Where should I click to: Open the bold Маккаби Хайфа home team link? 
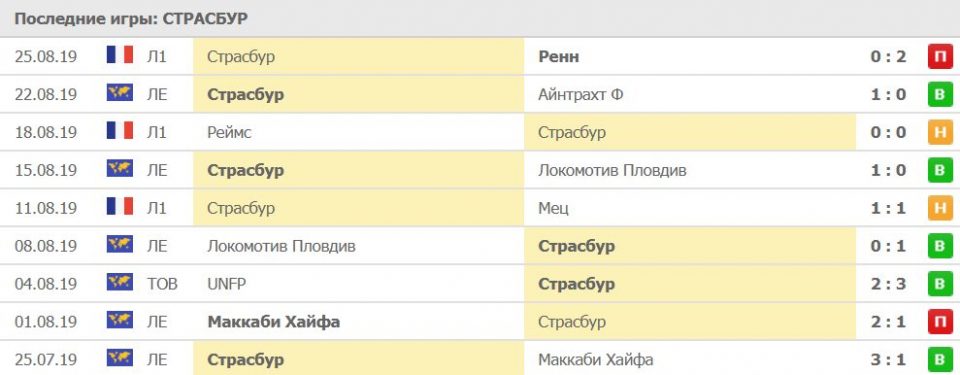(274, 322)
